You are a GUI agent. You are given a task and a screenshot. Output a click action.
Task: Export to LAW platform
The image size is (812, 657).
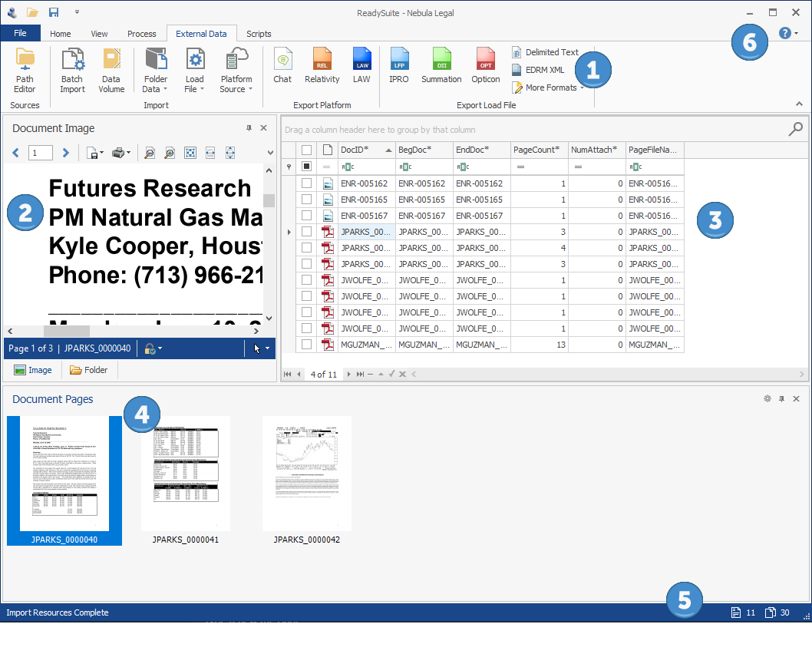pyautogui.click(x=361, y=66)
